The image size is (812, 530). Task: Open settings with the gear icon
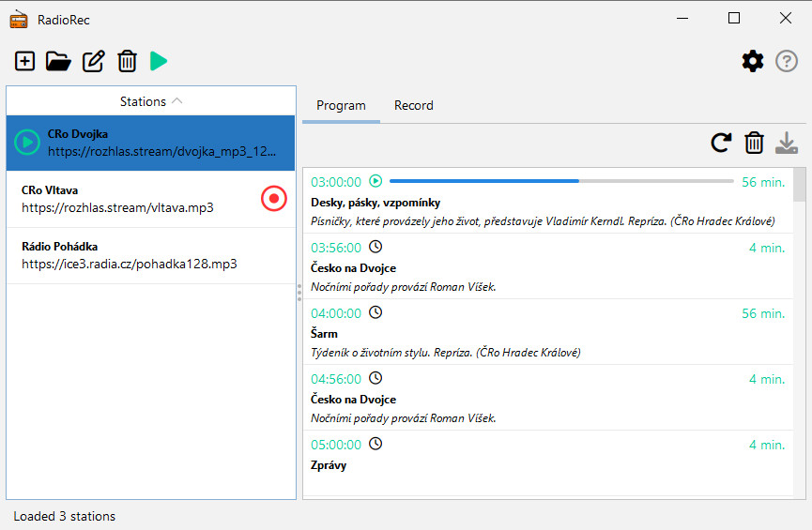point(753,62)
